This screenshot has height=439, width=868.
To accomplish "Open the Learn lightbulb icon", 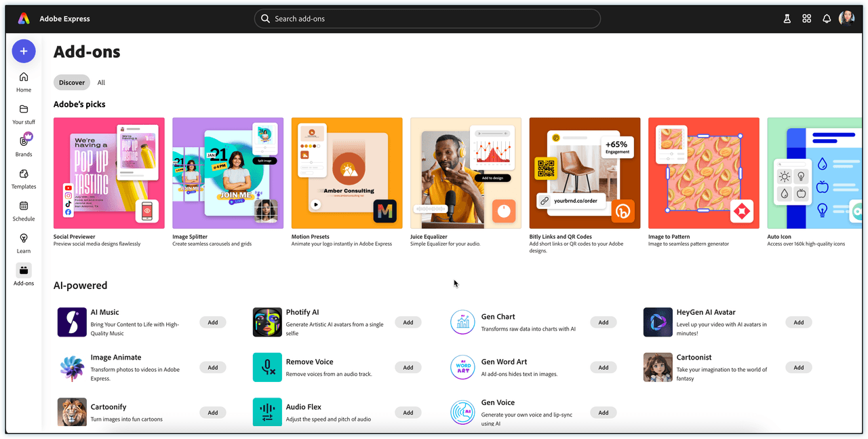I will [x=24, y=239].
